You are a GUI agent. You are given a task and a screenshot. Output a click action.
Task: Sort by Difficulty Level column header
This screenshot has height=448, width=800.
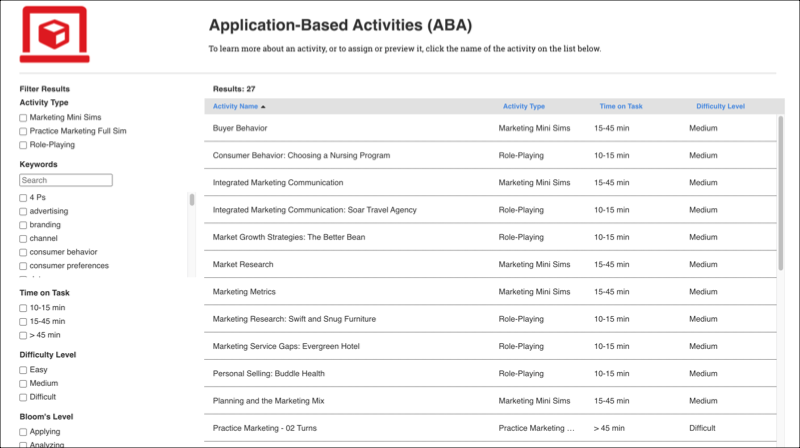coord(720,106)
